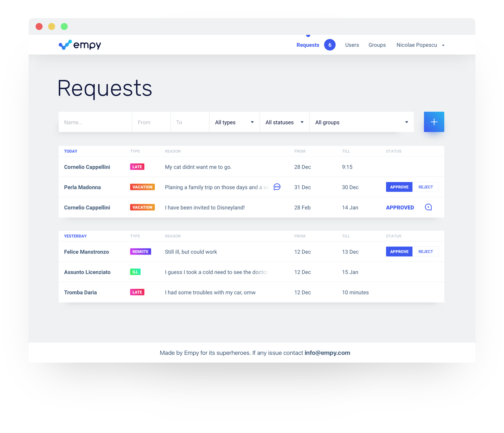Open the Nicolae Popescu user menu
Viewport: 504px width, 433px height.
tap(420, 45)
